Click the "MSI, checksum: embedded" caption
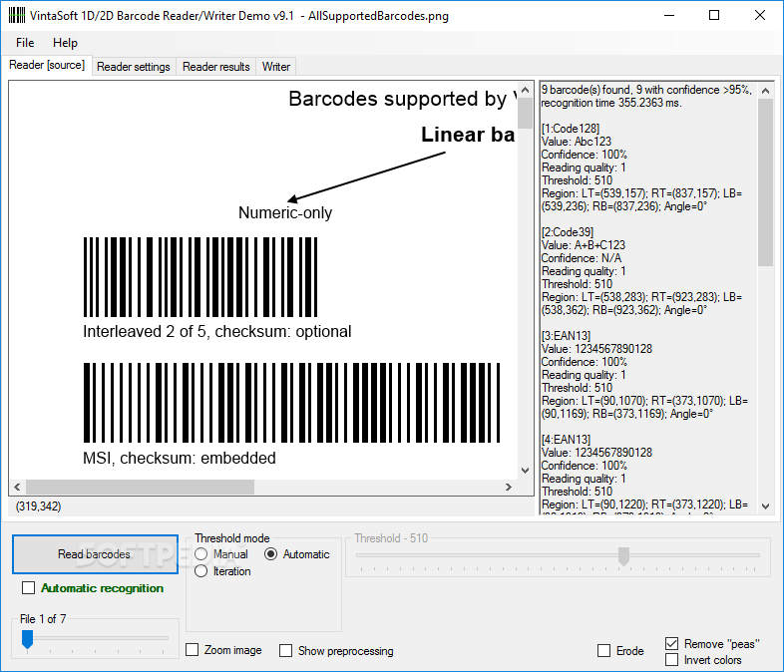Screen dimensions: 784x672 [180, 459]
